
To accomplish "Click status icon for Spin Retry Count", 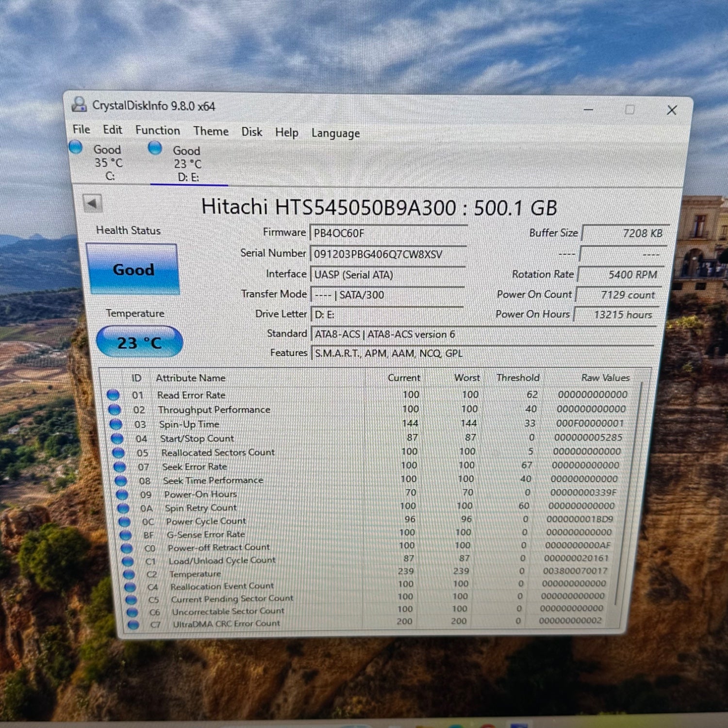I will pos(123,508).
